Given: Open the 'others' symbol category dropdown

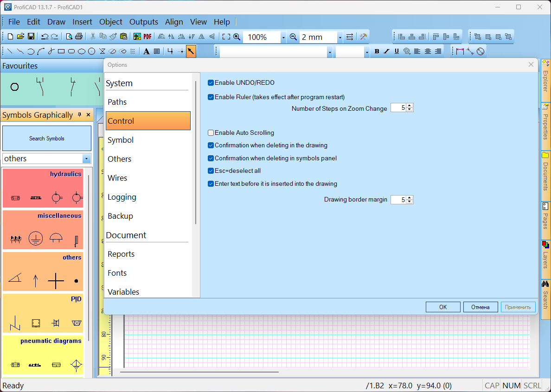Looking at the screenshot, I should coord(86,158).
